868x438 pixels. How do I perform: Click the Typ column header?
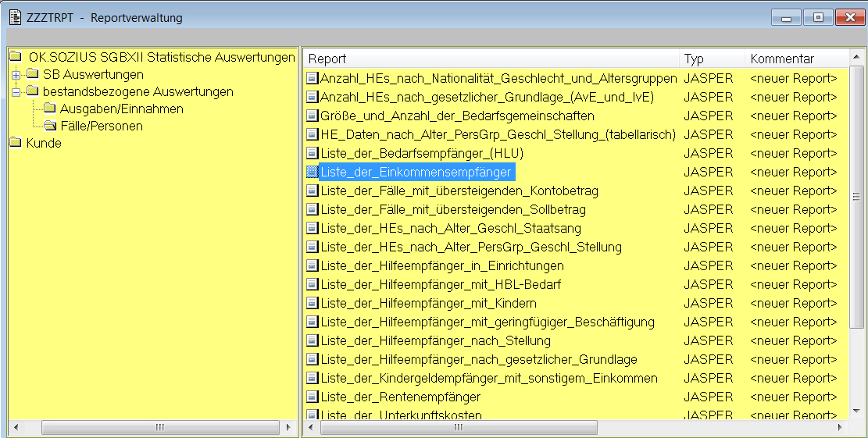point(713,59)
